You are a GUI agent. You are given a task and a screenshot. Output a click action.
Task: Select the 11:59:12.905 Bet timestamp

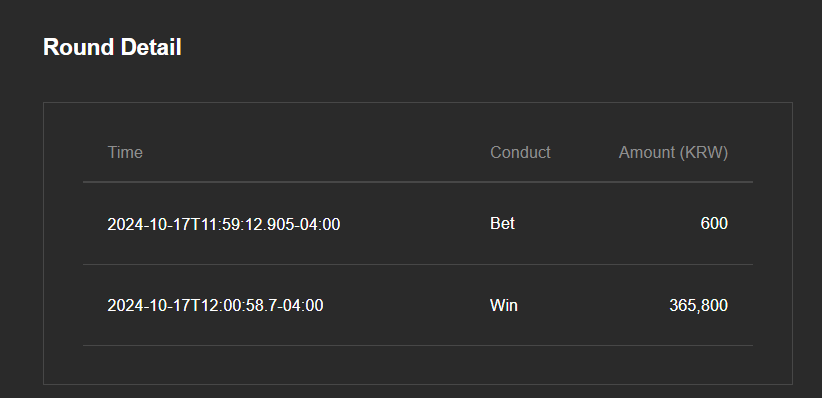(224, 224)
